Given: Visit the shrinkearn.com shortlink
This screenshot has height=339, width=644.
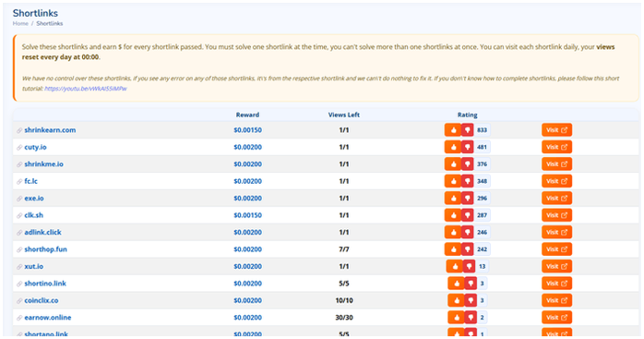Looking at the screenshot, I should [x=556, y=130].
